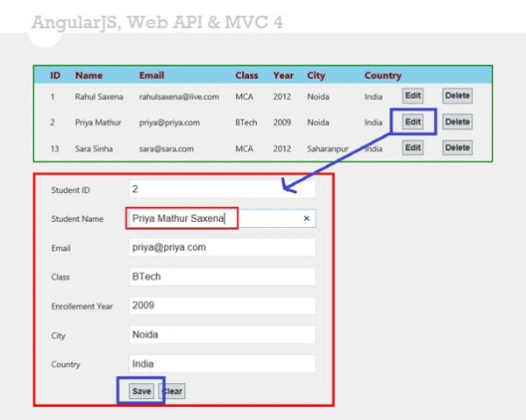Select the name cell Rahul Saxena
526x420 pixels.
pos(99,96)
